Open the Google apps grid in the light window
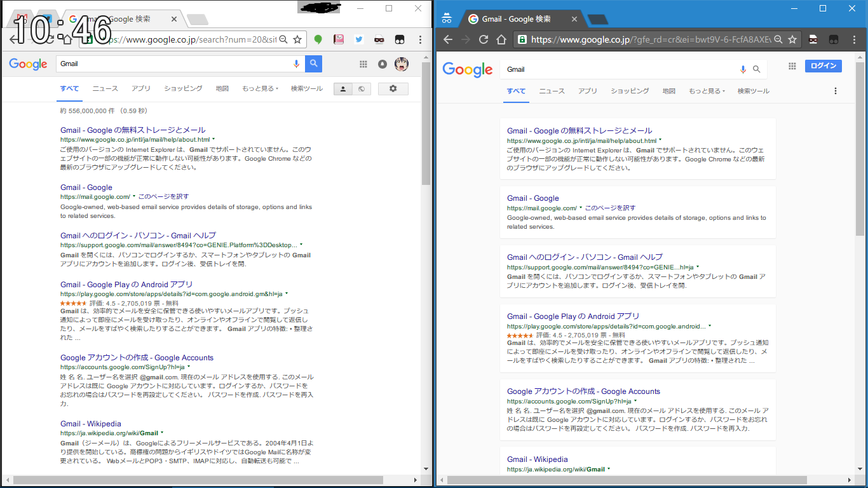Screen dimensions: 868x488 coord(363,64)
